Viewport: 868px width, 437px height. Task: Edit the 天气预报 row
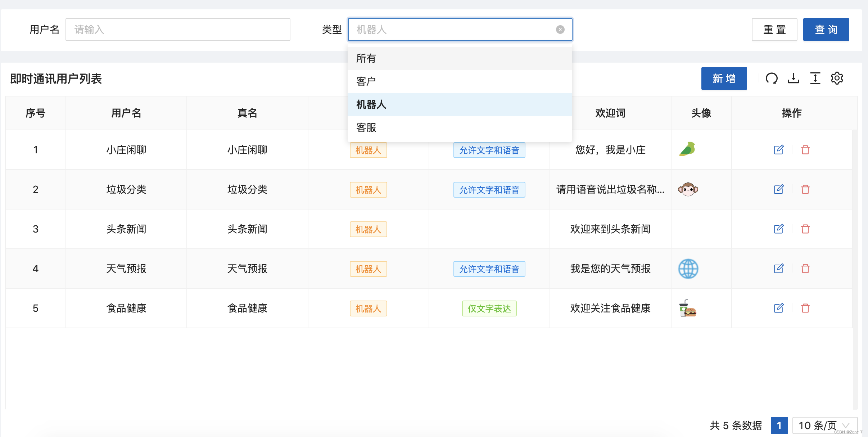778,269
